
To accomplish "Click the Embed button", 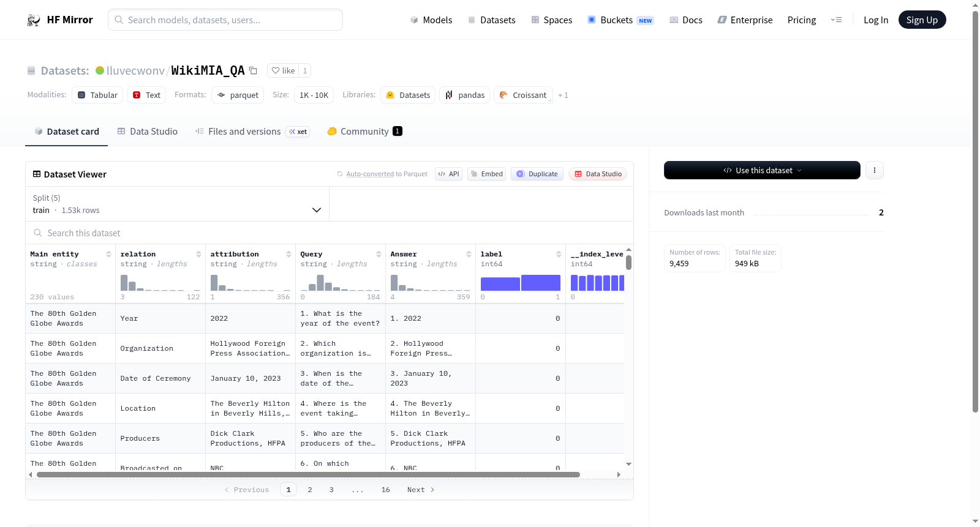I will click(x=486, y=174).
